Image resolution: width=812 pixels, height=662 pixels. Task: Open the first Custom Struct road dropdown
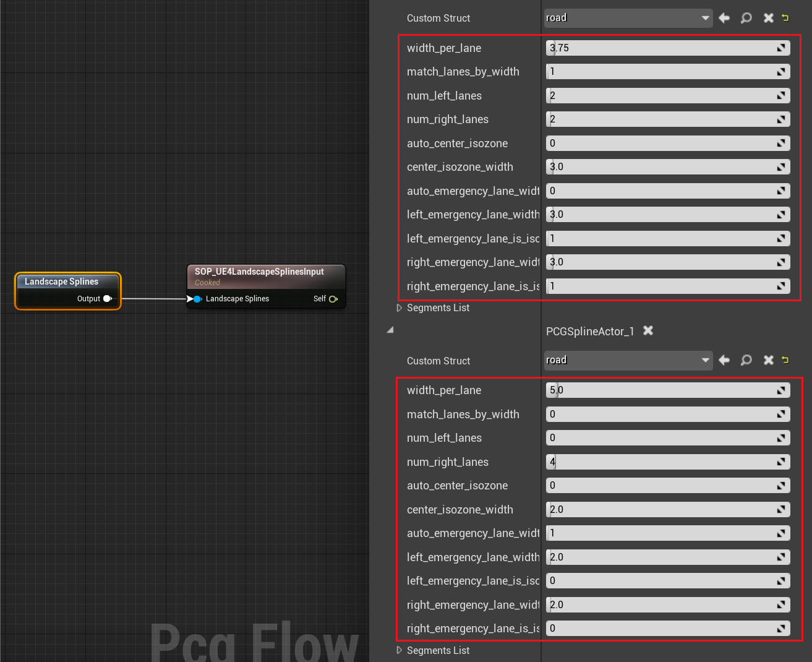pyautogui.click(x=628, y=18)
